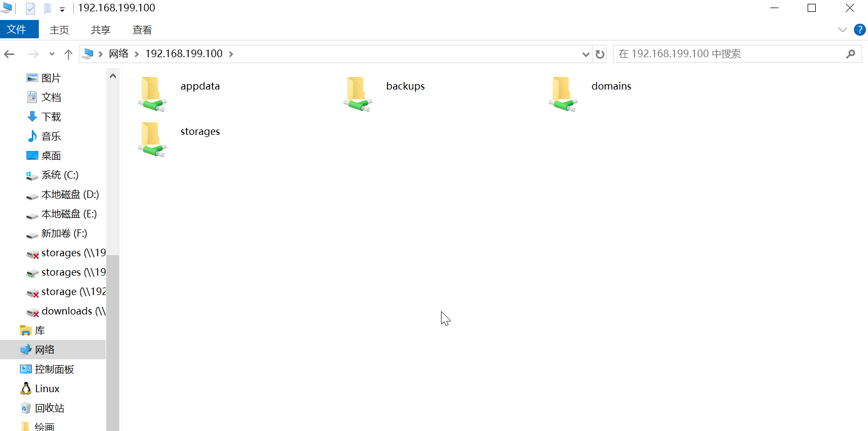Click the blue help question mark icon
Screen dimensions: 868x431
click(860, 30)
